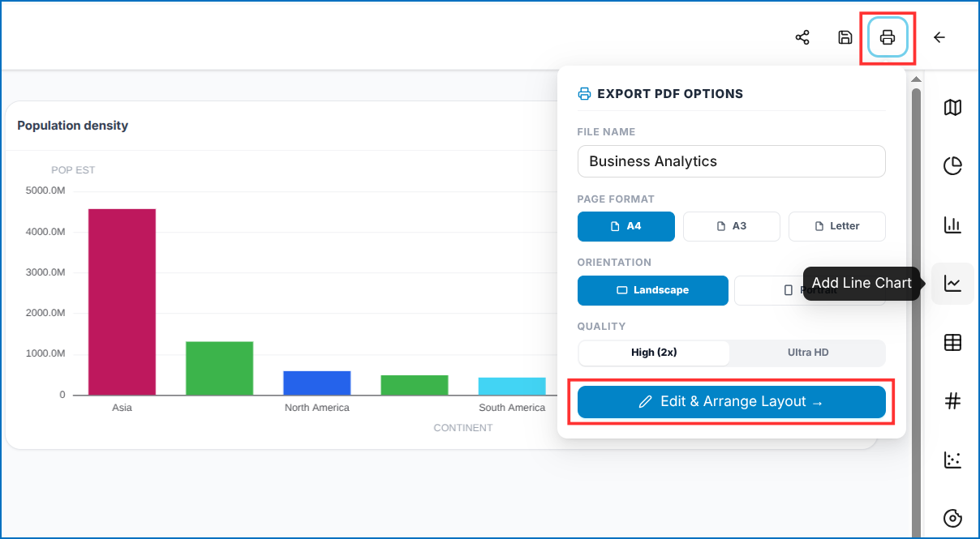Click the share icon in top toolbar
Screen dimensions: 980x539
[802, 37]
